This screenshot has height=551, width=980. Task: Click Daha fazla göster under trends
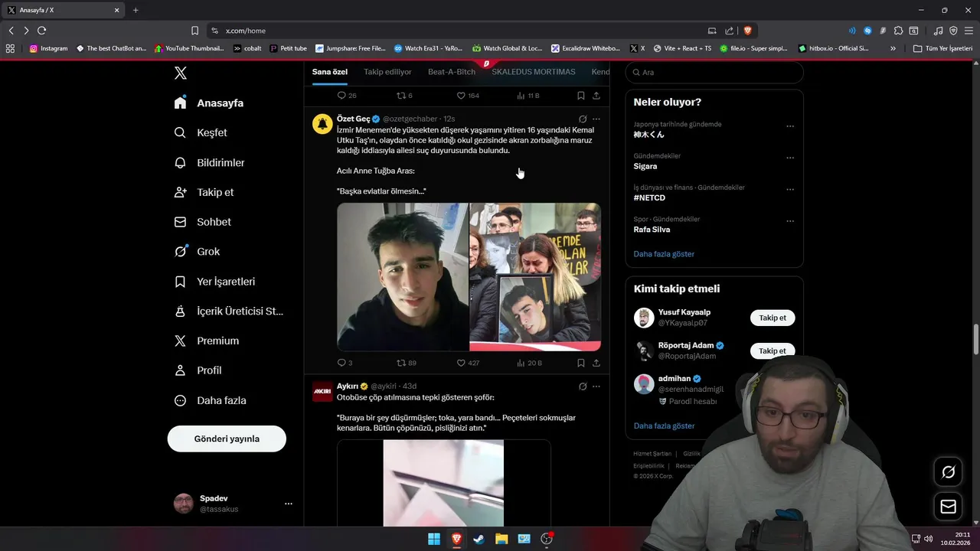(x=664, y=254)
